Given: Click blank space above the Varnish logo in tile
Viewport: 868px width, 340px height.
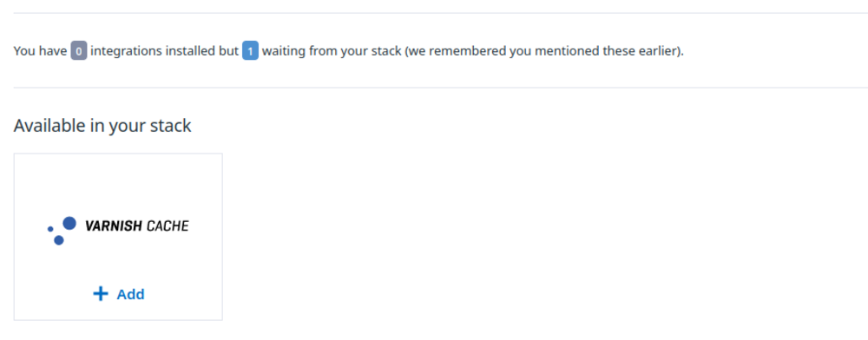Looking at the screenshot, I should point(118,182).
